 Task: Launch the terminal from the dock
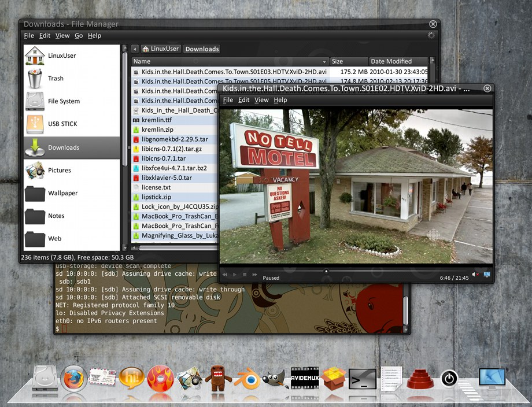[x=363, y=379]
